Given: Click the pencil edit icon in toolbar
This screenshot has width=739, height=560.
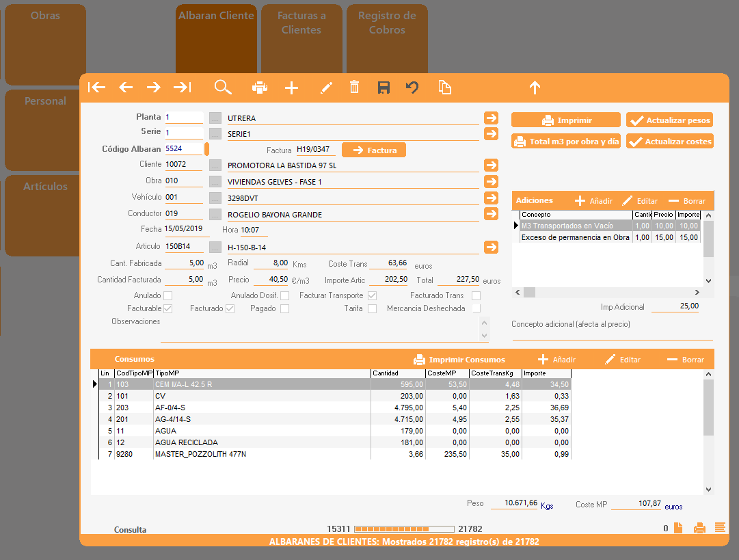Looking at the screenshot, I should point(326,87).
